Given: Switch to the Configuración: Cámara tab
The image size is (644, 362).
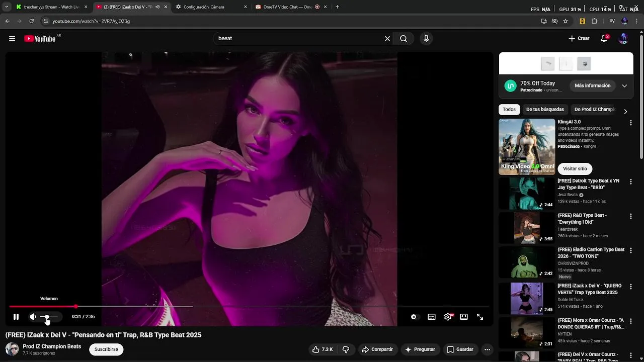Looking at the screenshot, I should 211,7.
